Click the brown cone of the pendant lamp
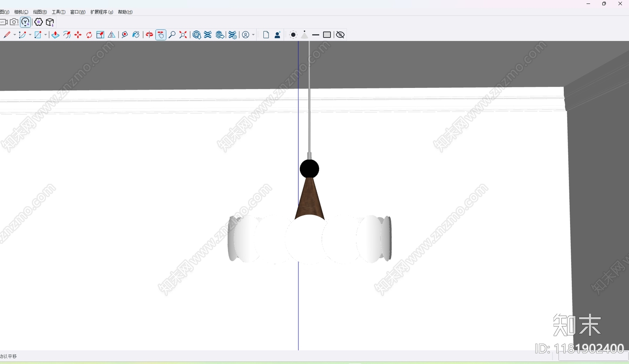The image size is (629, 364). pyautogui.click(x=310, y=198)
